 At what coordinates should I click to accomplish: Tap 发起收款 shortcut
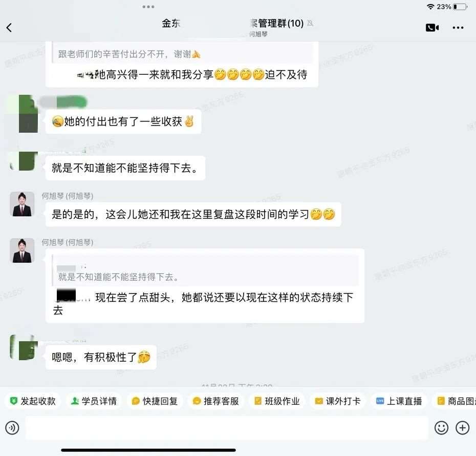pyautogui.click(x=32, y=401)
